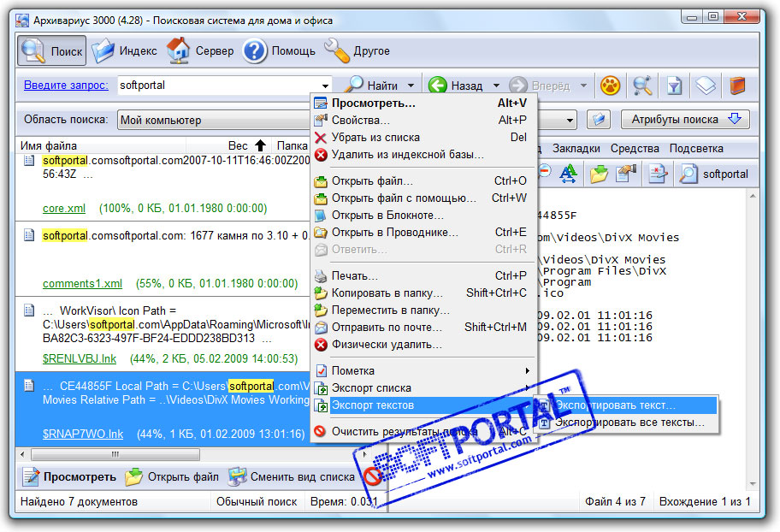
Task: Sort results by the Вес column
Action: coord(227,145)
